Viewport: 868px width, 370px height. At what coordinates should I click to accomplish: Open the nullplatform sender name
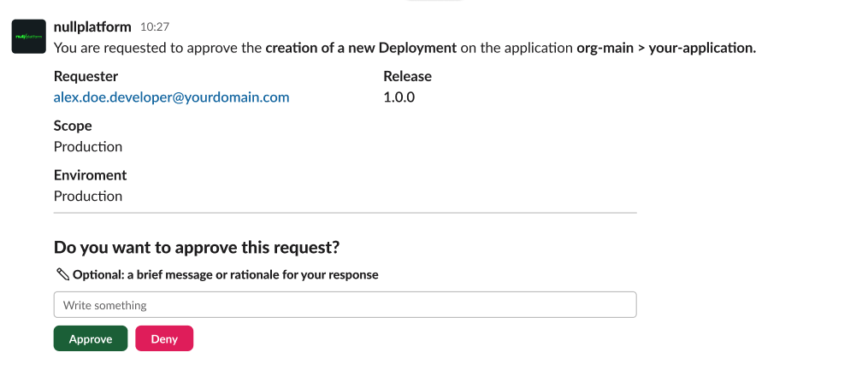92,26
